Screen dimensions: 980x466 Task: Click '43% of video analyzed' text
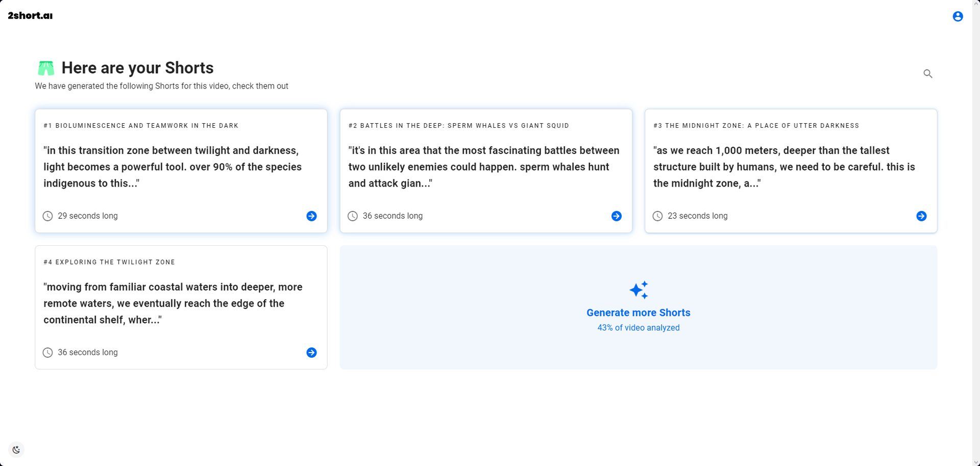639,328
